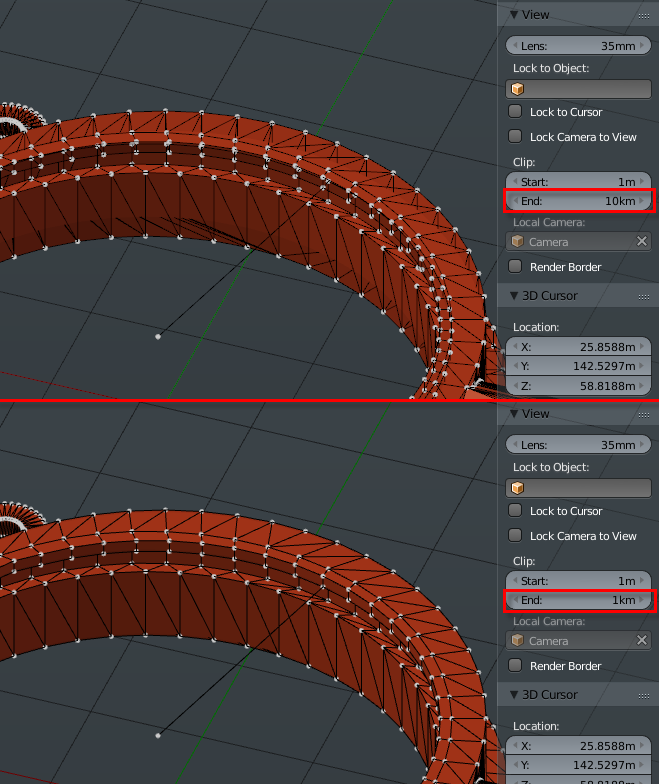659x784 pixels.
Task: Decrease the lower X 25.8588m with its left arrow
Action: [515, 746]
